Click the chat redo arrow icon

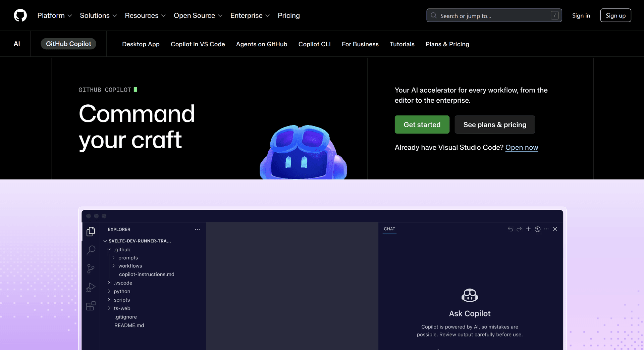519,229
